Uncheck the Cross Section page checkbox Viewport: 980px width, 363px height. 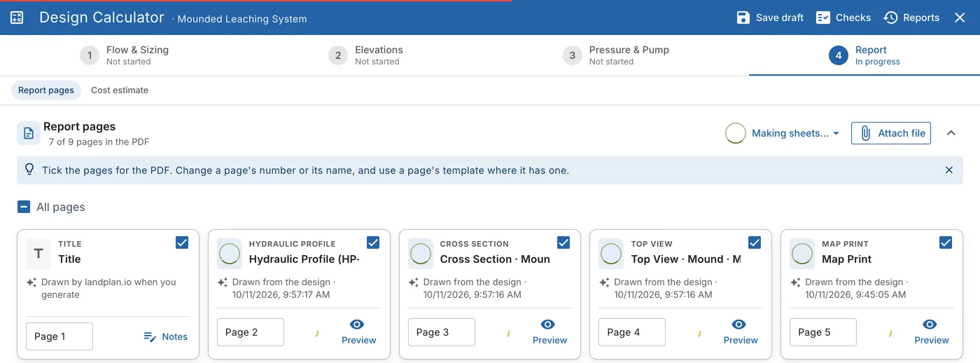point(564,242)
